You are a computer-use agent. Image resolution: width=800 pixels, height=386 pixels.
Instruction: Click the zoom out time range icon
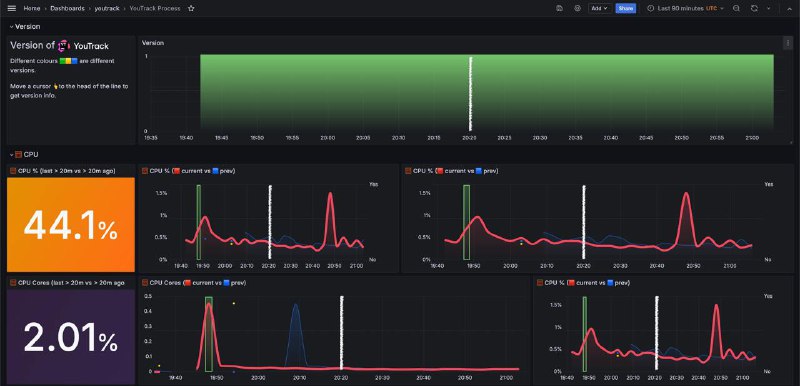[x=736, y=8]
